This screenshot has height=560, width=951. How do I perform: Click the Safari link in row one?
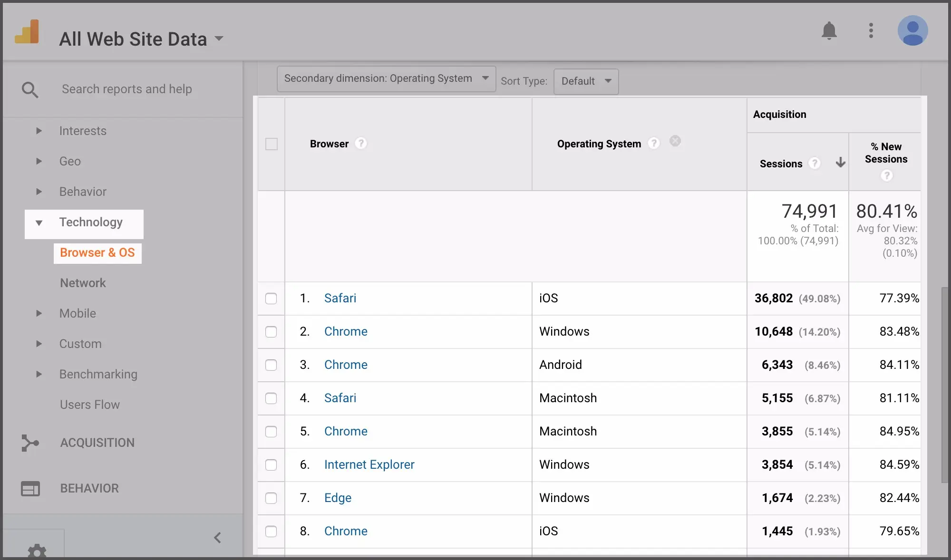[x=340, y=298]
